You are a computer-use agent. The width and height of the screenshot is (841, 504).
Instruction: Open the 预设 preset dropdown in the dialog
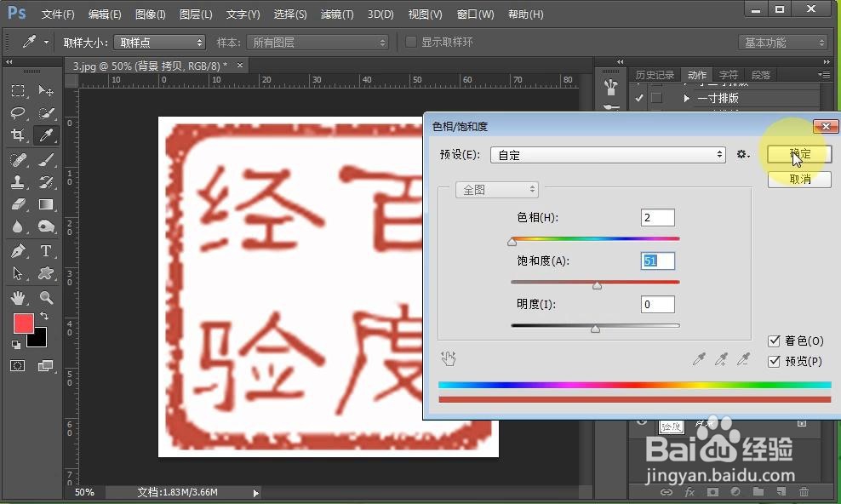pyautogui.click(x=608, y=154)
